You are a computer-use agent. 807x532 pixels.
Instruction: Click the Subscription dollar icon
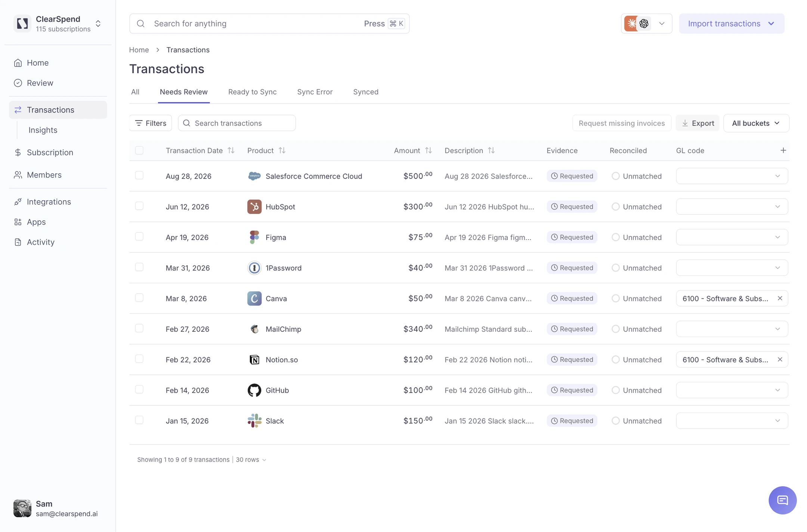pos(18,152)
